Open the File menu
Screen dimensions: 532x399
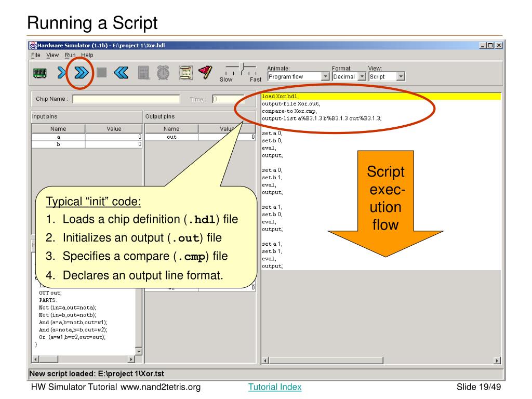pos(35,55)
